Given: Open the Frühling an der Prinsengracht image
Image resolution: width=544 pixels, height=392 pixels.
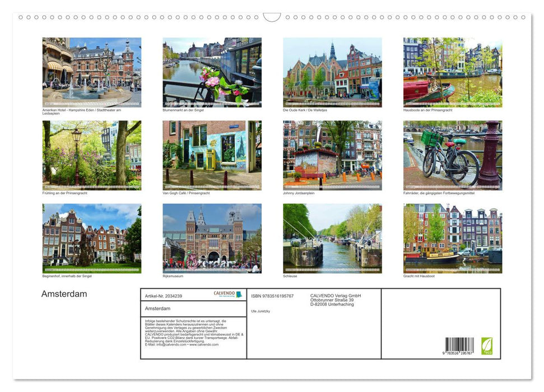Looking at the screenshot, I should [92, 155].
